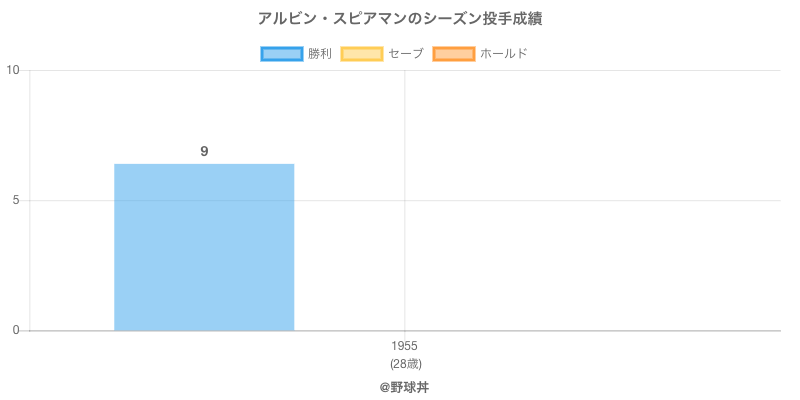
Task: Toggle the ホールド legend text label
Action: pos(503,54)
